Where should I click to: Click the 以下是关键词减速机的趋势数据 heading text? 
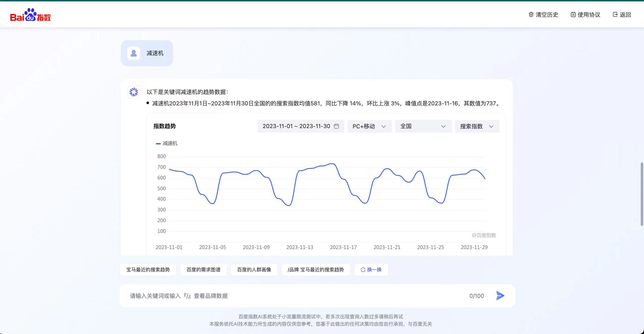click(187, 92)
